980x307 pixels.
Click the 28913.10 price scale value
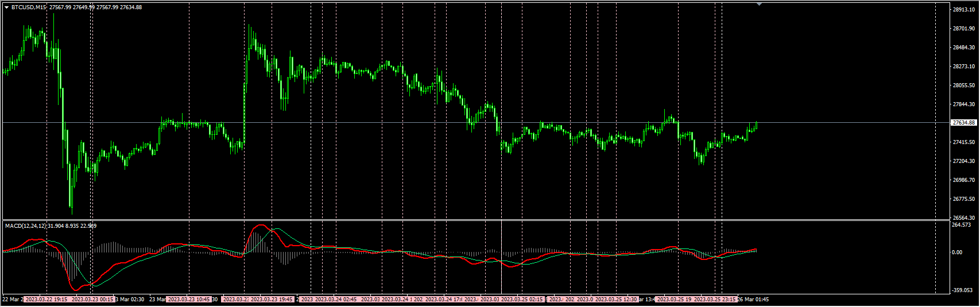964,10
